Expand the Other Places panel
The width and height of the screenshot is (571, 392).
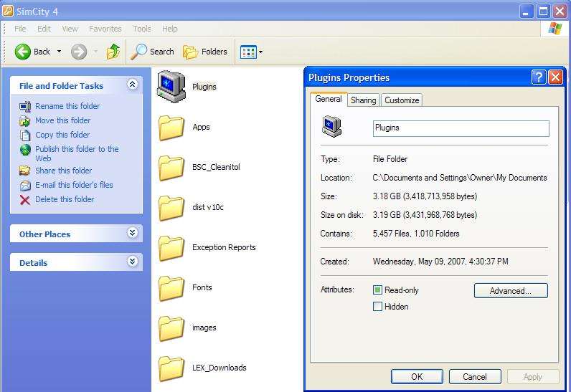point(133,233)
